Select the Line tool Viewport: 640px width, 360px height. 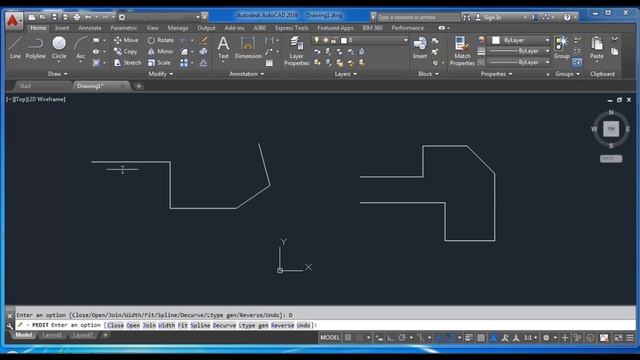(15, 47)
